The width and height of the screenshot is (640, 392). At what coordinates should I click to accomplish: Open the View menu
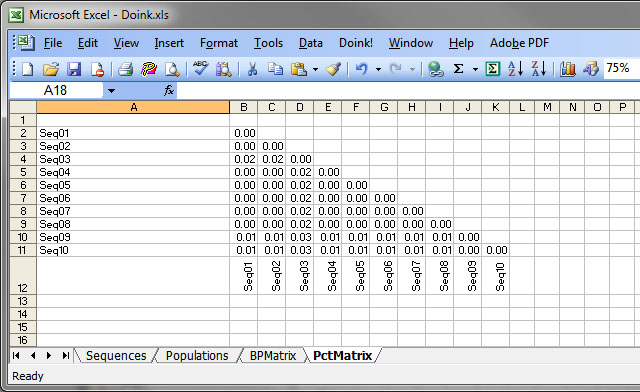click(126, 43)
